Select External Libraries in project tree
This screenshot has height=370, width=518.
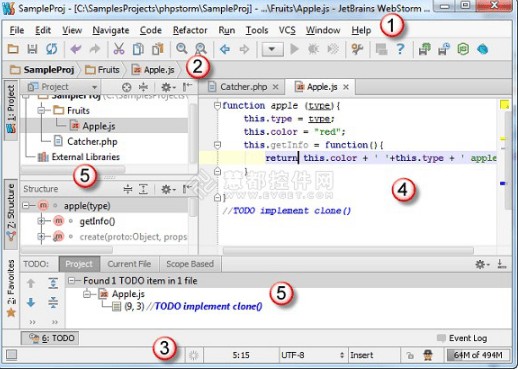tap(79, 157)
